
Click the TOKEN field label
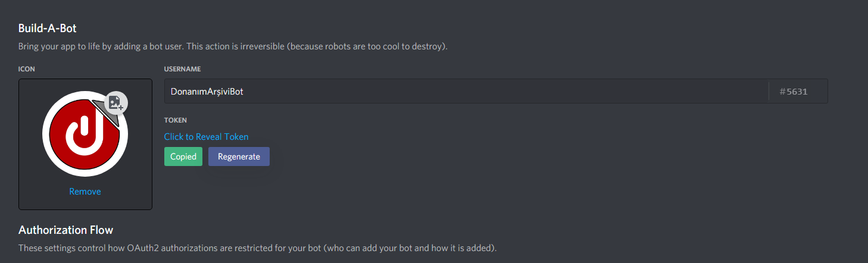[175, 120]
